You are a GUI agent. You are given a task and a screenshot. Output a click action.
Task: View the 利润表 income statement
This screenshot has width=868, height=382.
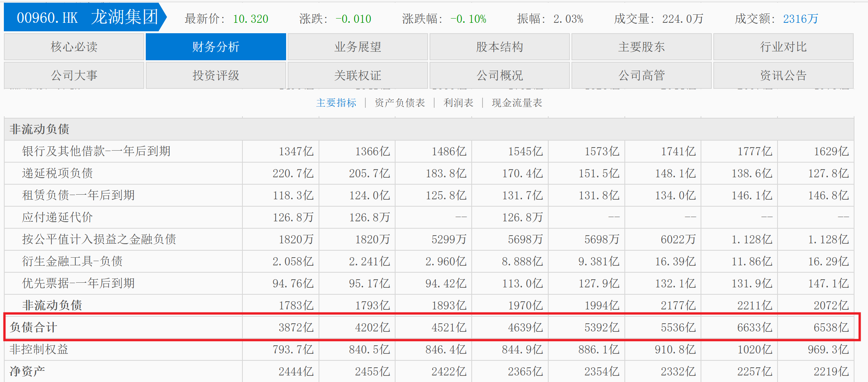[x=458, y=103]
